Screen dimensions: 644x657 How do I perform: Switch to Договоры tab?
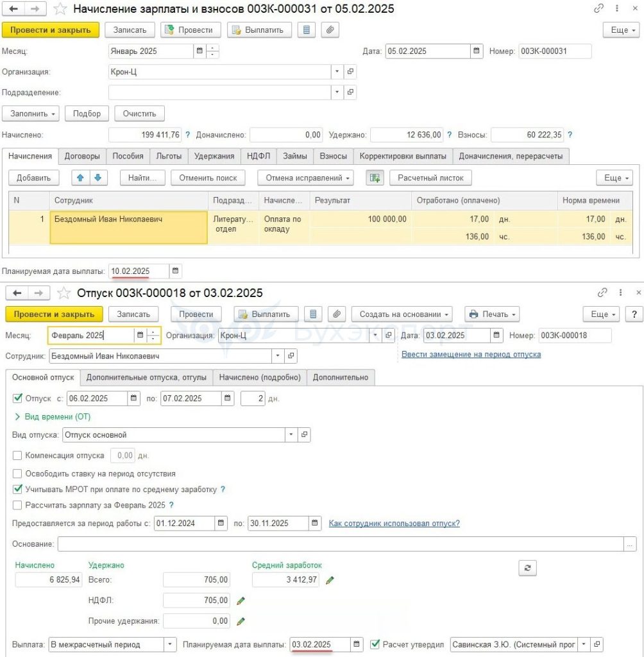pyautogui.click(x=82, y=157)
